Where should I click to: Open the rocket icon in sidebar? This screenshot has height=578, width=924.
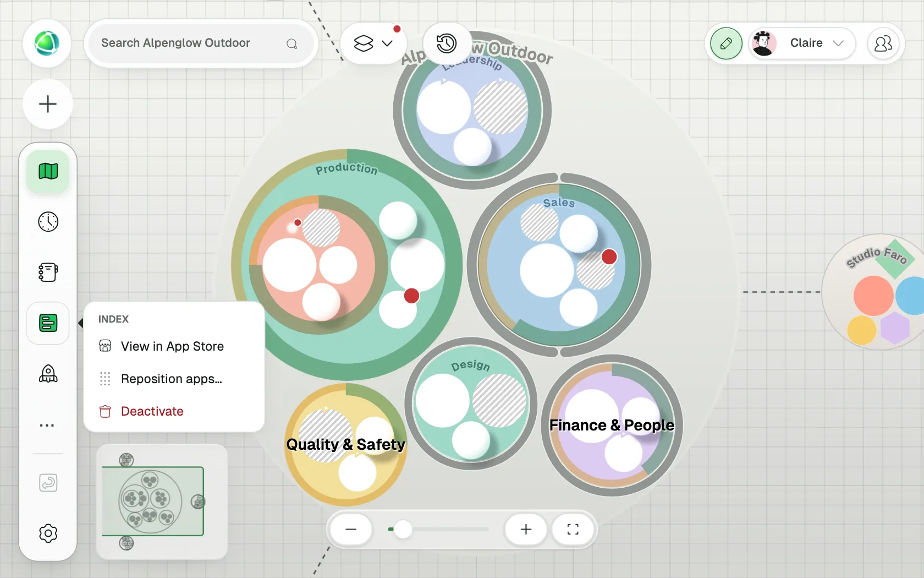tap(48, 374)
